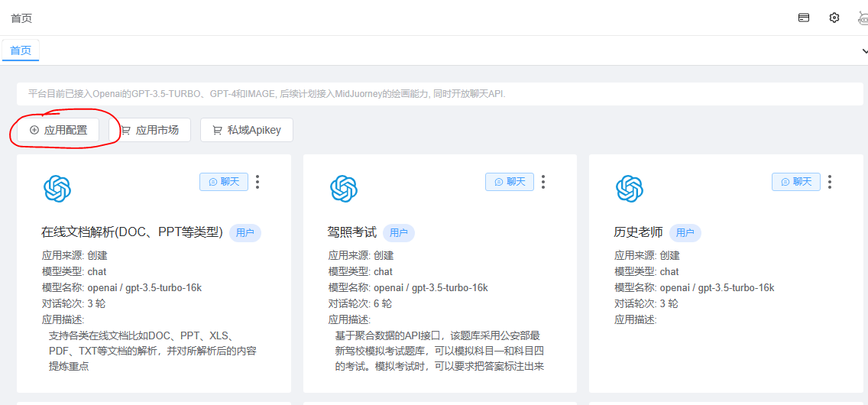Open settings via the gear icon
The width and height of the screenshot is (868, 405).
pyautogui.click(x=834, y=18)
